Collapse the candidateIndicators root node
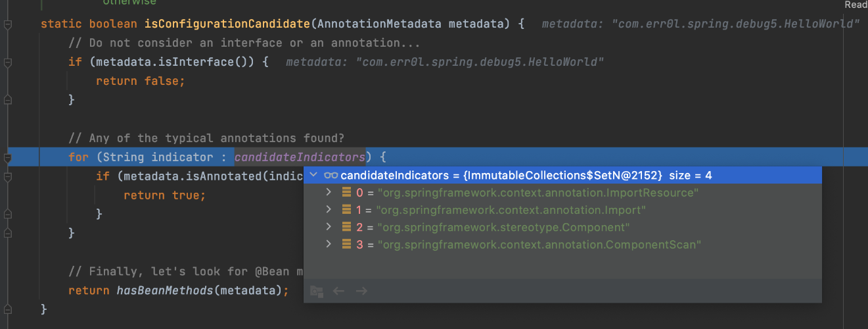868x329 pixels. 313,176
